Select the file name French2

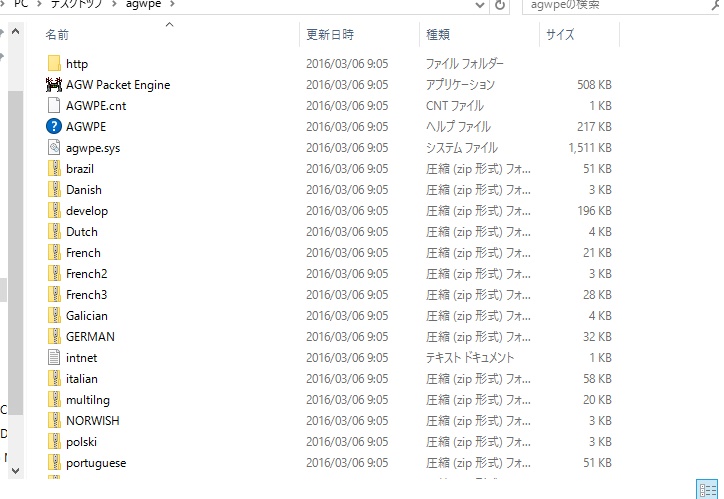coord(86,274)
